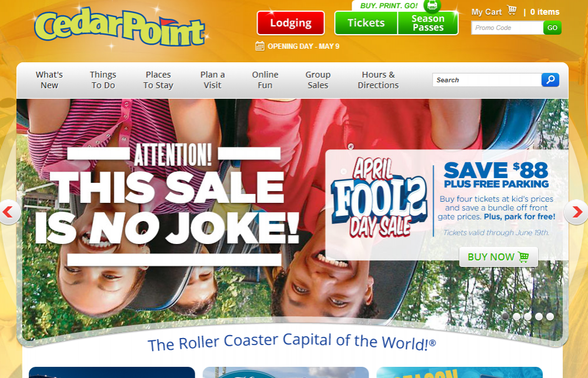Advance carousel with the right red arrow
588x378 pixels.
coord(577,212)
